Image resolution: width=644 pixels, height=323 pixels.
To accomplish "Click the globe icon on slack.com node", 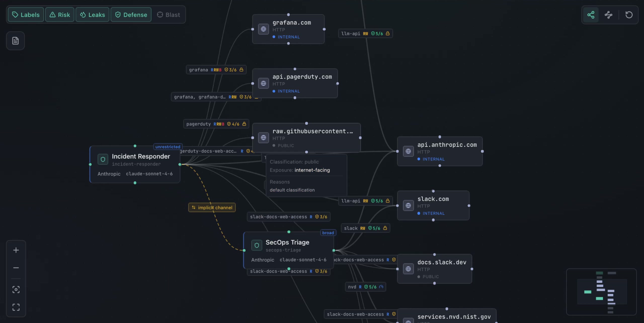I will click(x=408, y=206).
